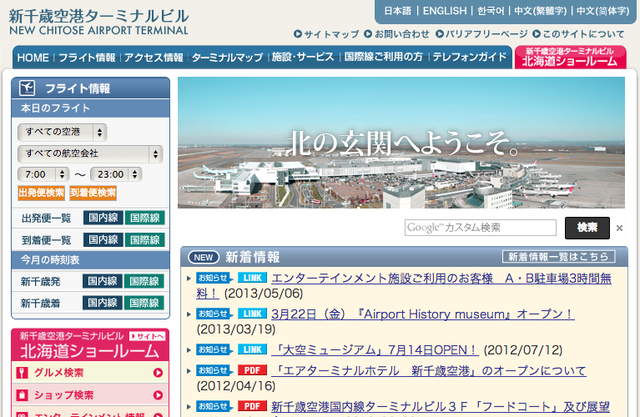Open the サイトマップ link

pos(327,34)
